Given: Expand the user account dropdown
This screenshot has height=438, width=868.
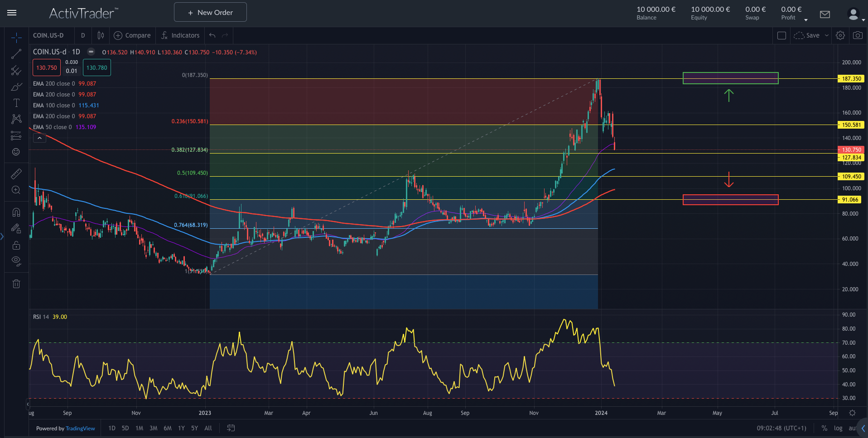Looking at the screenshot, I should pyautogui.click(x=856, y=15).
